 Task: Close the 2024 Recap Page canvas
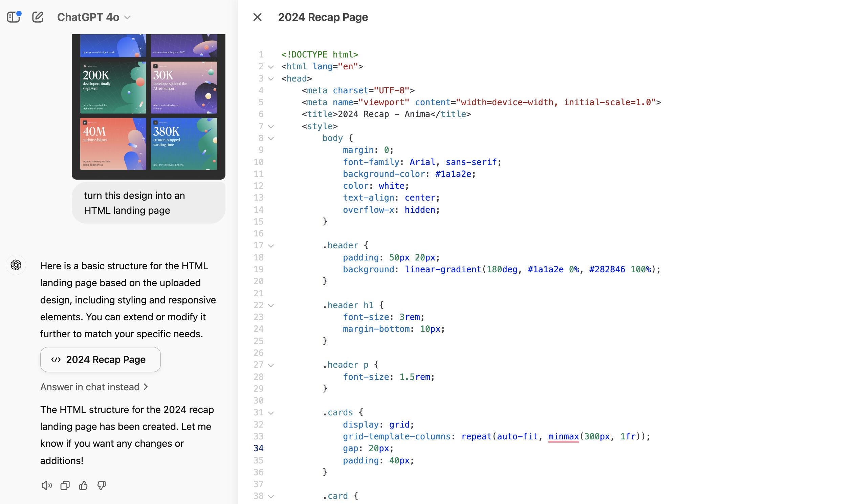click(257, 17)
